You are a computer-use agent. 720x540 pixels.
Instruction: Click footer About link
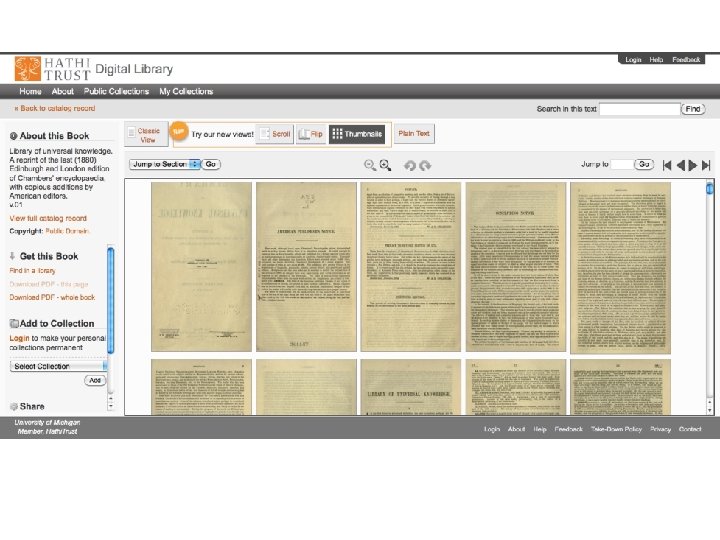(x=516, y=429)
